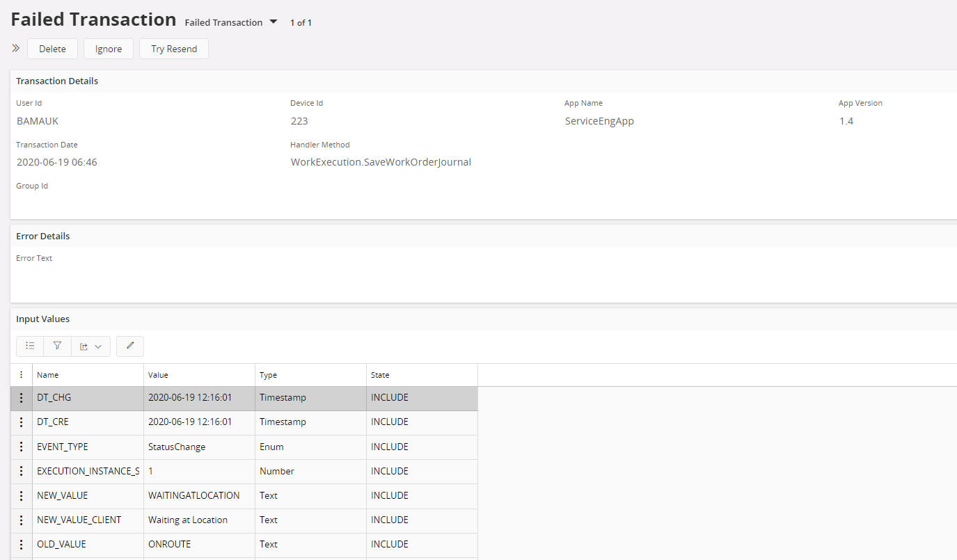Expand the double-chevron beside the Delete button
This screenshot has width=957, height=560.
tap(16, 49)
